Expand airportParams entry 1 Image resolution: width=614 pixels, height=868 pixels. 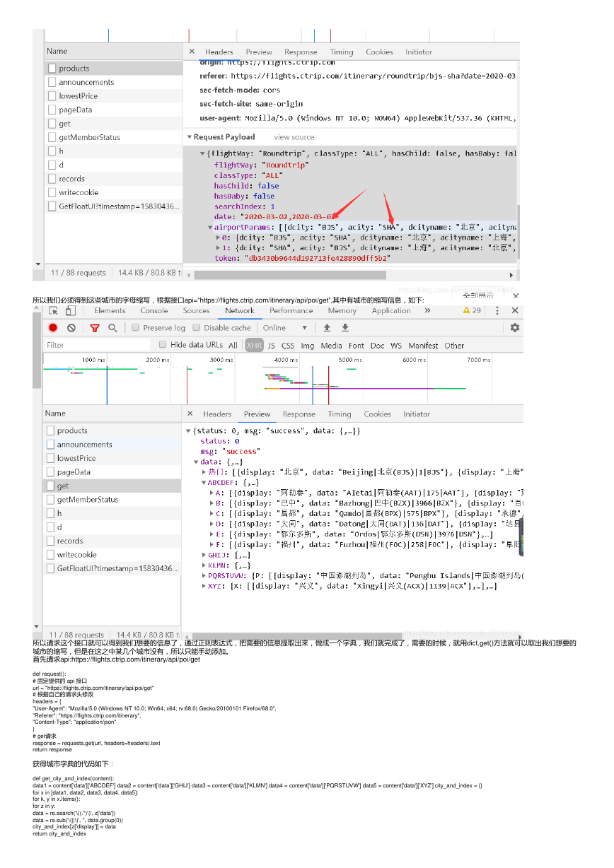pyautogui.click(x=218, y=248)
